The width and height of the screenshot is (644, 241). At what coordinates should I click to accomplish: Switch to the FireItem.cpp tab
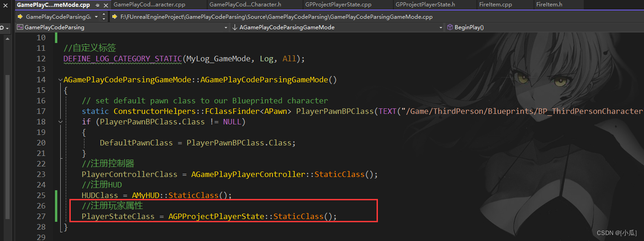click(x=496, y=5)
